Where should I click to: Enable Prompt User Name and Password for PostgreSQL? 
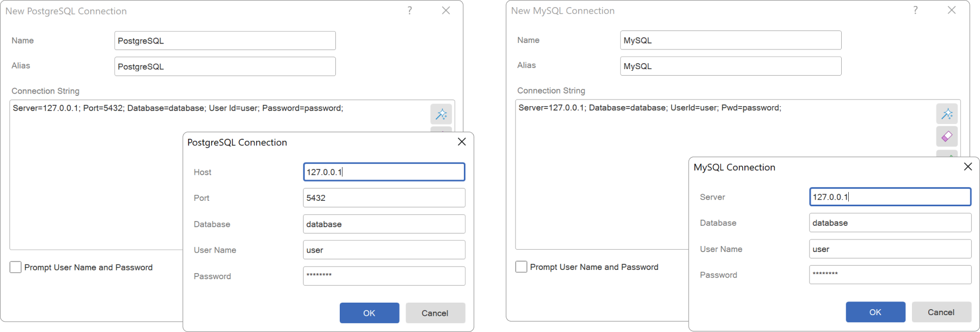click(16, 267)
